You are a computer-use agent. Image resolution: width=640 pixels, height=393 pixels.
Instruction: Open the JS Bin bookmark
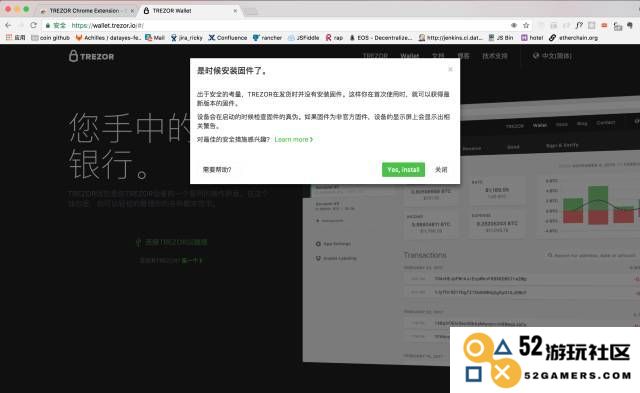coord(501,38)
